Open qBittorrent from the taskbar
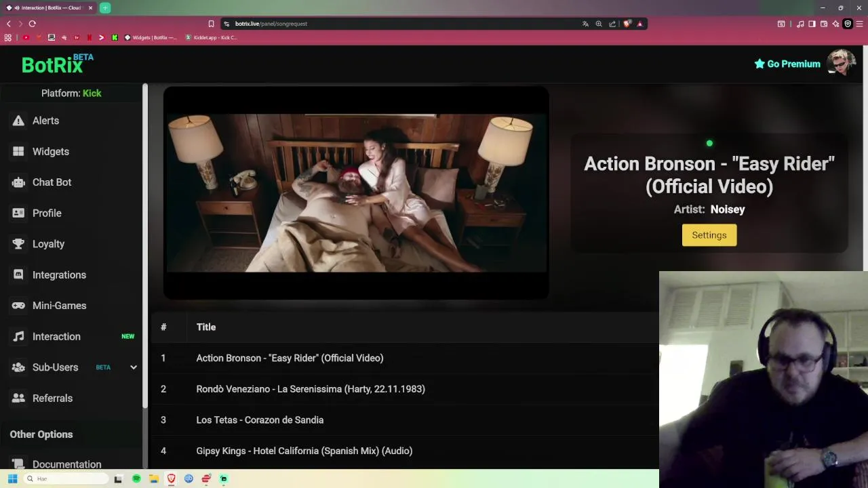The image size is (868, 488). pos(189,479)
